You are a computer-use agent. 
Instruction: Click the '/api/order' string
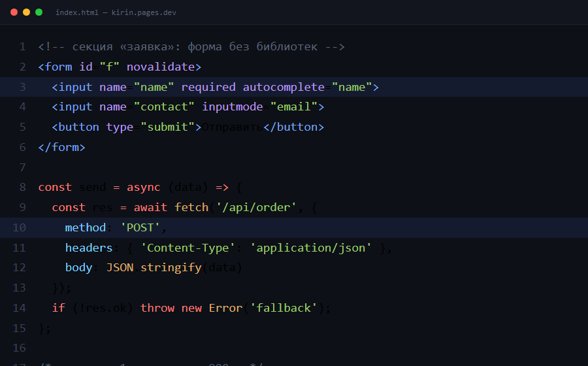click(256, 207)
